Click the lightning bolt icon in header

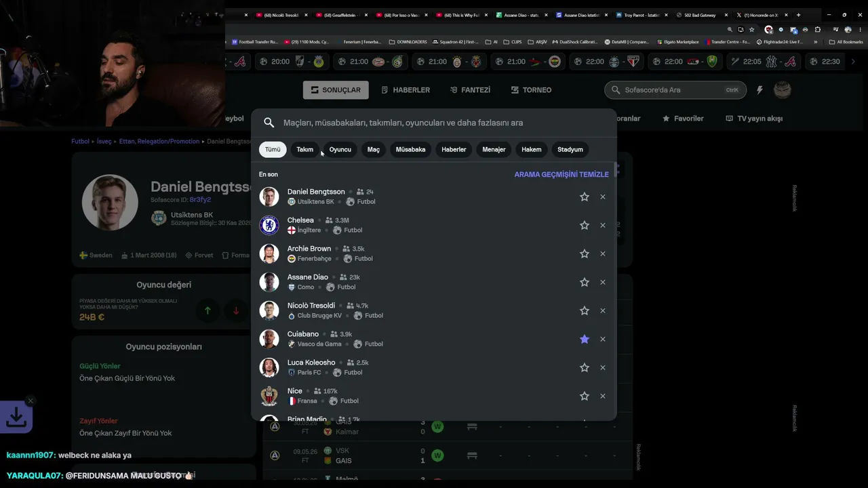[x=759, y=89]
